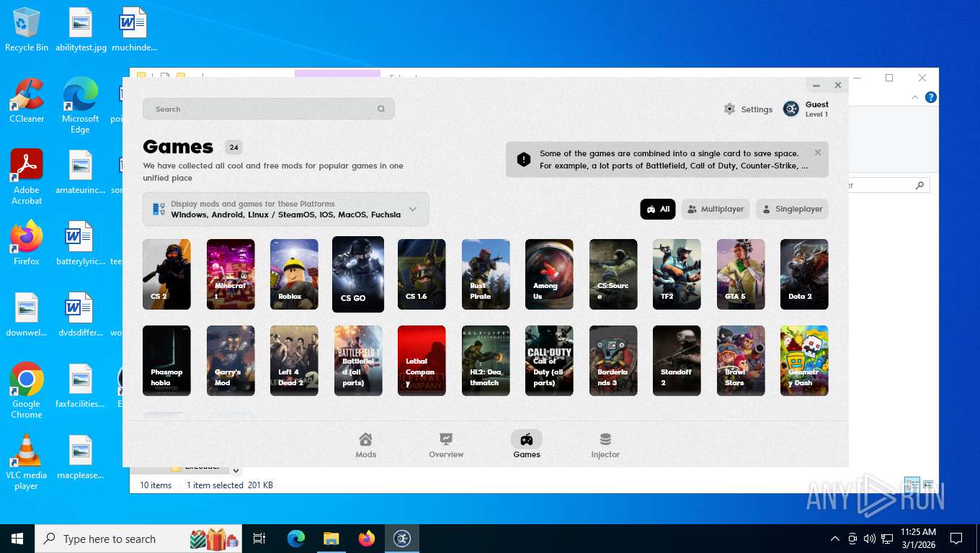Click the mod app taskbar icon
The image size is (980, 553).
coord(402,539)
